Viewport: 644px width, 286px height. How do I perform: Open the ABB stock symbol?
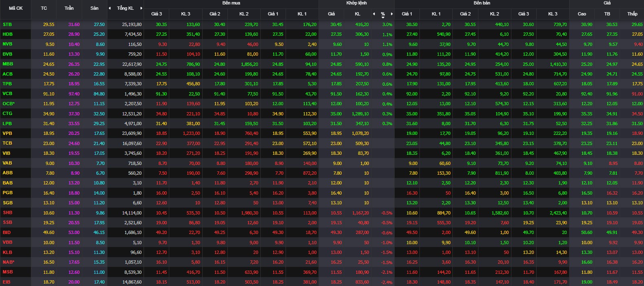(8, 173)
